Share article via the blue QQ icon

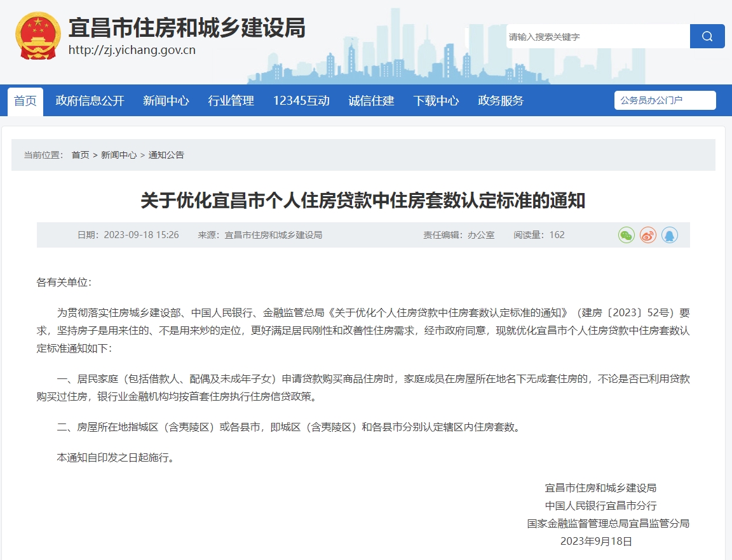(670, 235)
